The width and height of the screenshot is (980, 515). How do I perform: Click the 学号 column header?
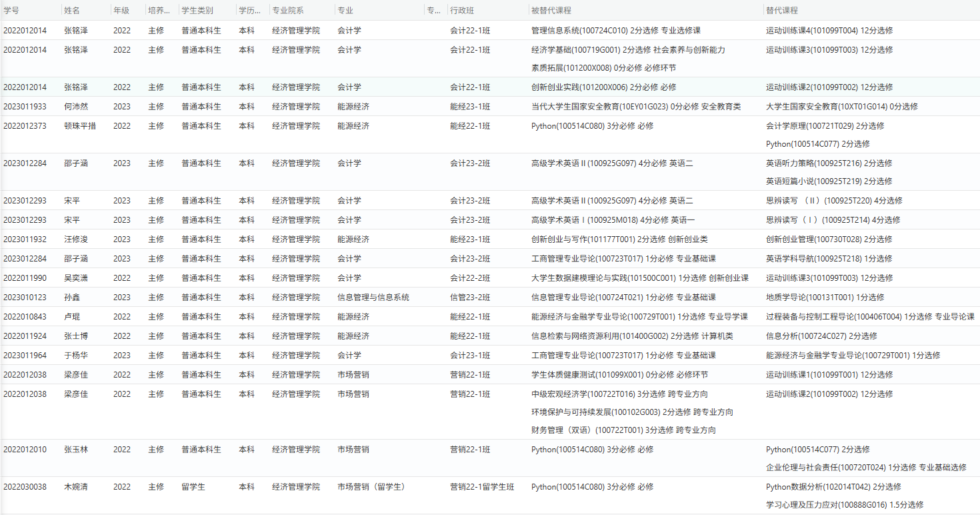11,11
